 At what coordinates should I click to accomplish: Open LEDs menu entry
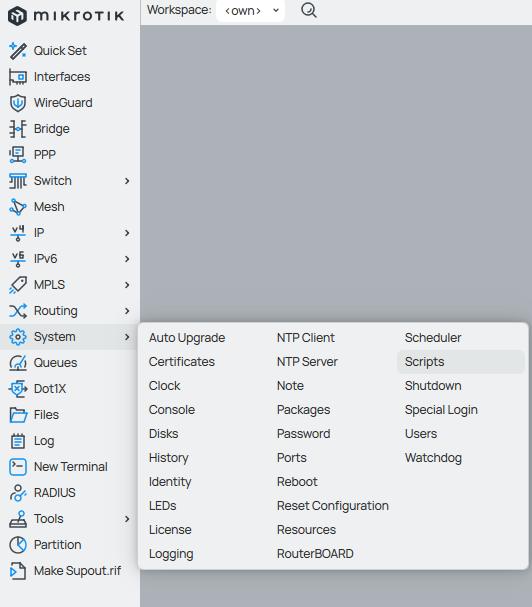tap(162, 506)
